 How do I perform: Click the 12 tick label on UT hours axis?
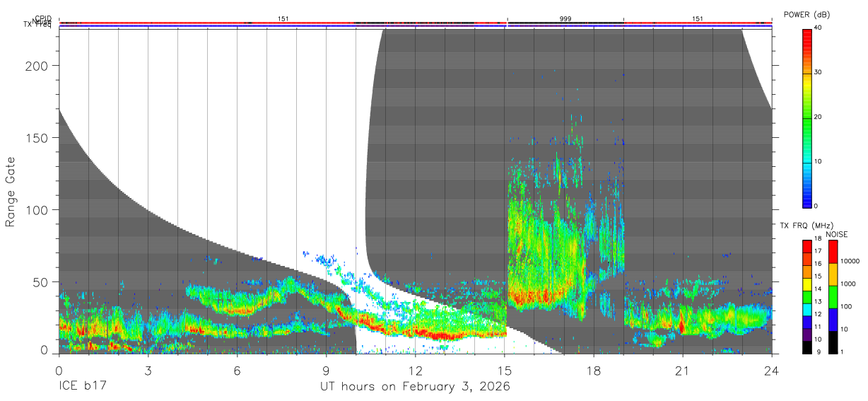[x=415, y=371]
